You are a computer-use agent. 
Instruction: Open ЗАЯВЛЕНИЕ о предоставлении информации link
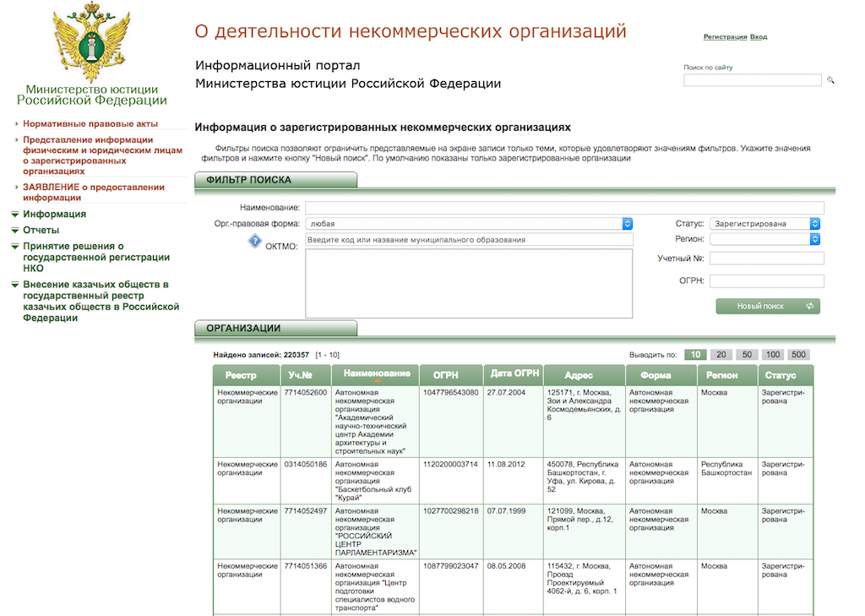click(93, 193)
